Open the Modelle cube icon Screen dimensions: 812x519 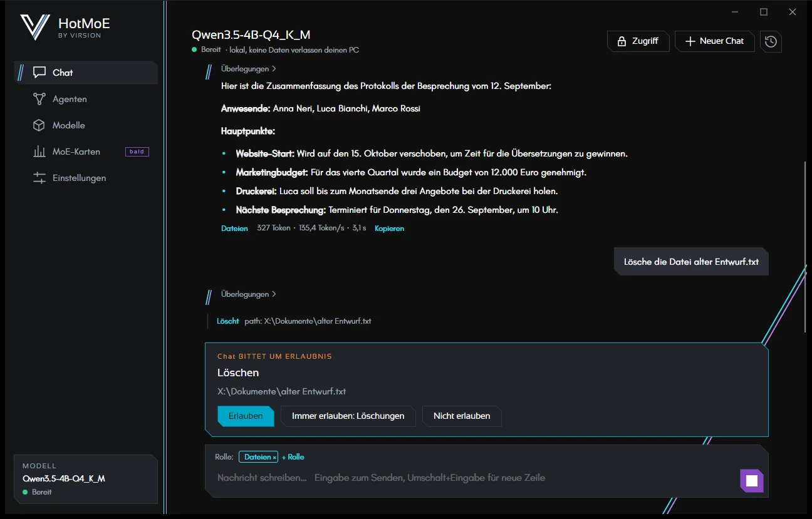[x=39, y=125]
